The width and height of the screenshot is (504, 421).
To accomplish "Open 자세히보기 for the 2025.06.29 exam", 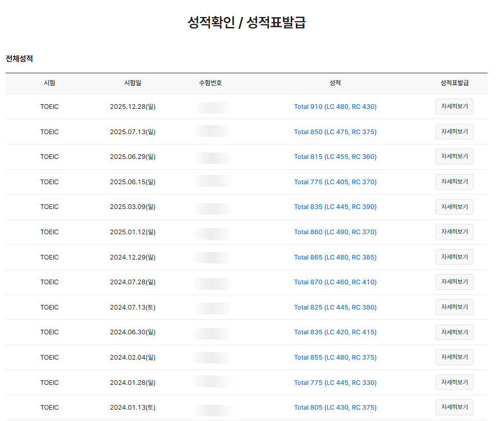I will click(454, 157).
